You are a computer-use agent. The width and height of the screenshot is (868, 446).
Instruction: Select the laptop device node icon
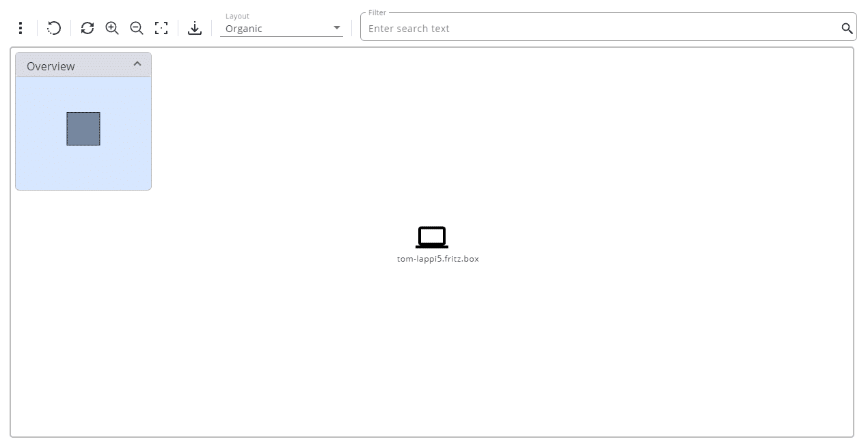click(431, 237)
